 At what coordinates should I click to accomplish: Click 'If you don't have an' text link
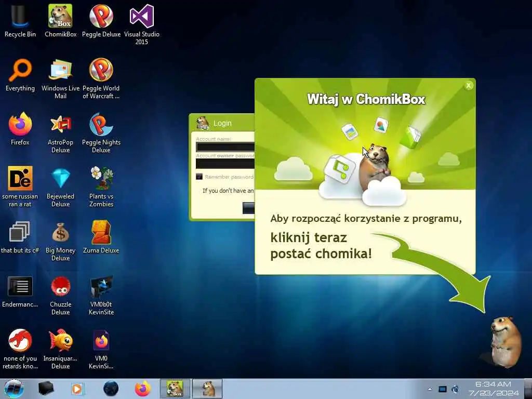click(x=229, y=191)
